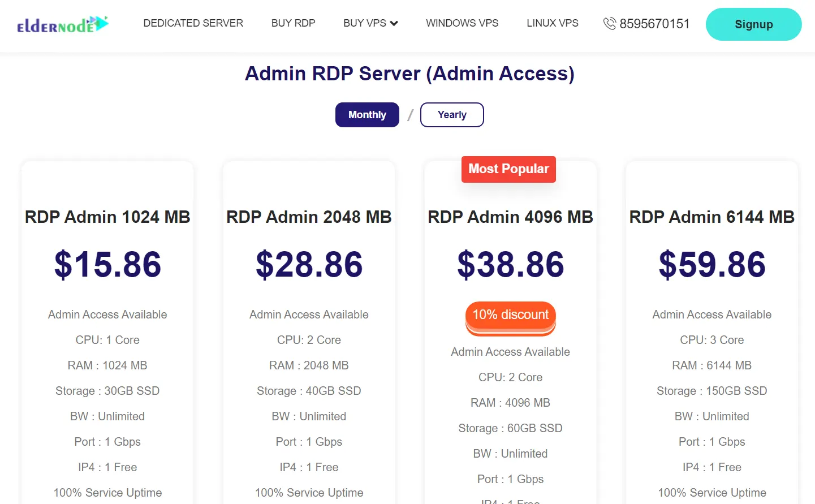The width and height of the screenshot is (815, 504).
Task: Switch billing to Yearly
Action: [x=451, y=114]
